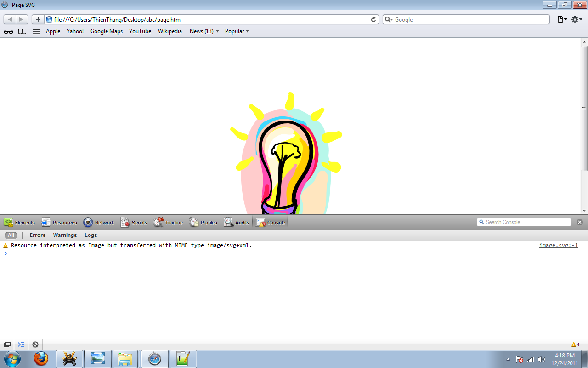Open the Network panel
Screen dimensions: 588x368
[99, 222]
